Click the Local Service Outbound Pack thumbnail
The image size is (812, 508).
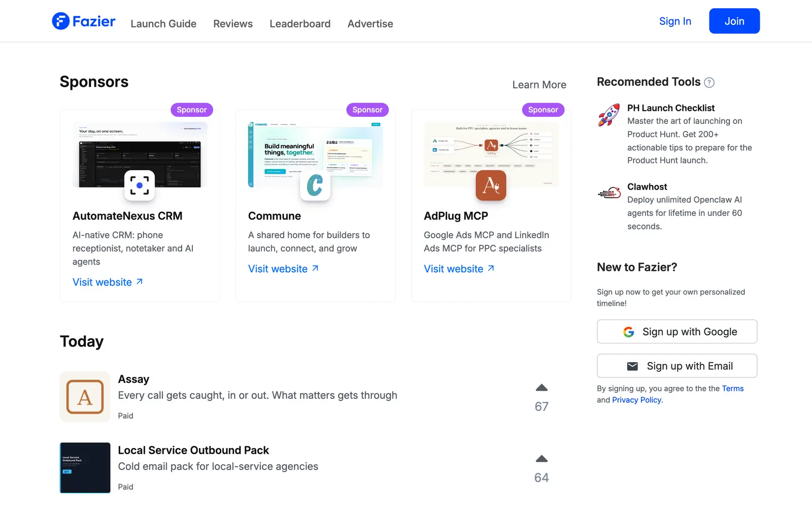coord(85,468)
